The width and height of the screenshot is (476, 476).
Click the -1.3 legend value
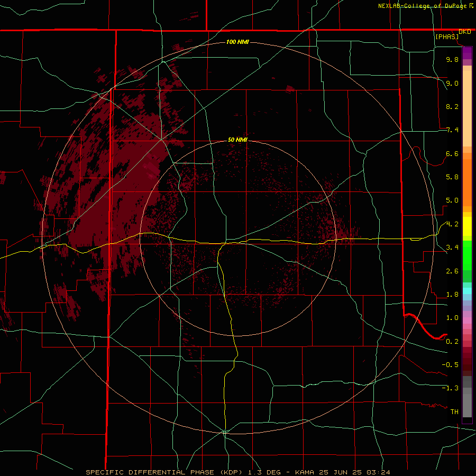[450, 388]
